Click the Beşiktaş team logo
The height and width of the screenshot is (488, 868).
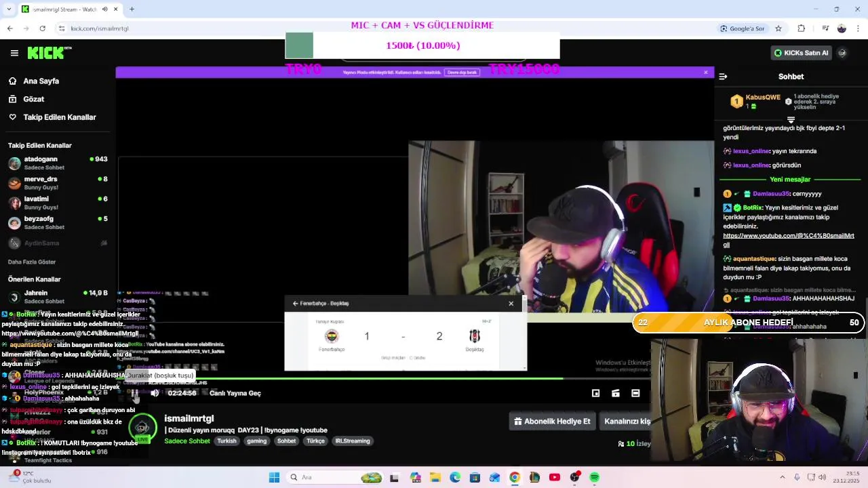[x=475, y=336]
